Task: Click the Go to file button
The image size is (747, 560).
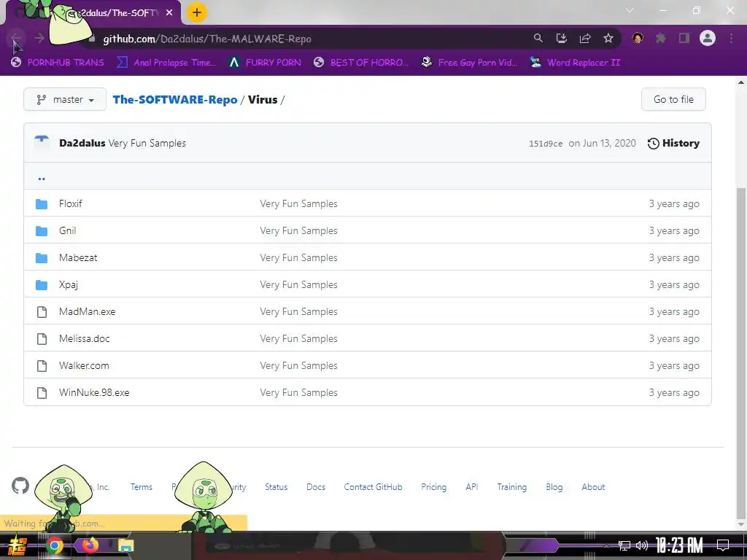Action: [x=673, y=99]
